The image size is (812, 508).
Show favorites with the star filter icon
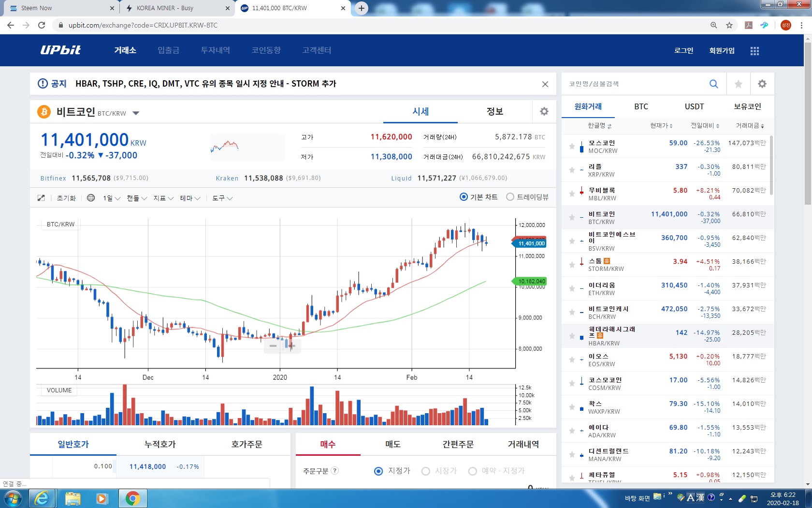tap(738, 84)
